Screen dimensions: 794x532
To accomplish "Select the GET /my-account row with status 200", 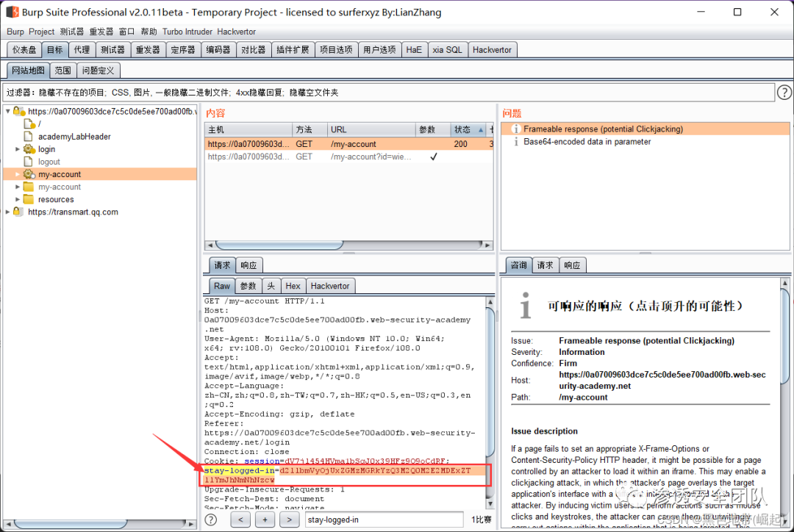I will (349, 144).
